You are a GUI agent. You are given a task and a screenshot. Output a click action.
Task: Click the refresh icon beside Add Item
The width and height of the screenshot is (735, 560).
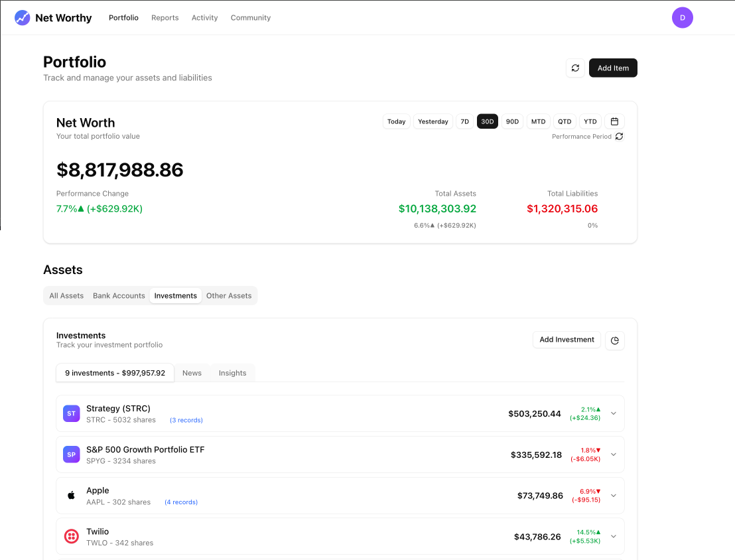575,68
